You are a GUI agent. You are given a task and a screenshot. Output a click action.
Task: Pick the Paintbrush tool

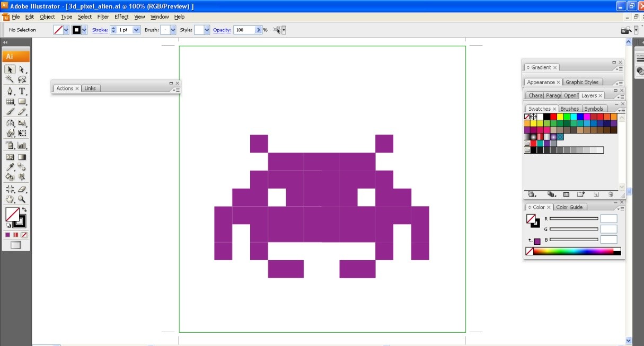(x=10, y=112)
